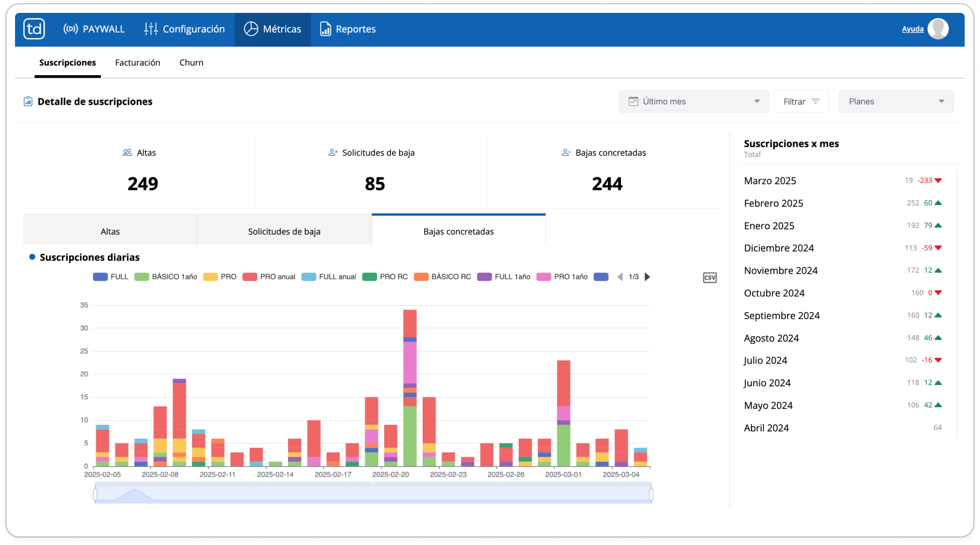Screen dimensions: 980x545
Task: Toggle the BÁSICO RC legend series
Action: click(443, 277)
